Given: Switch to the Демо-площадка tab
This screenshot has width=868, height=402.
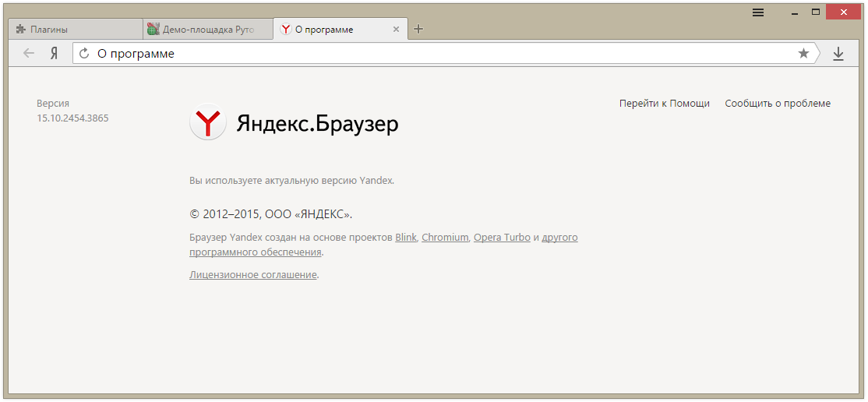Looking at the screenshot, I should click(x=207, y=30).
